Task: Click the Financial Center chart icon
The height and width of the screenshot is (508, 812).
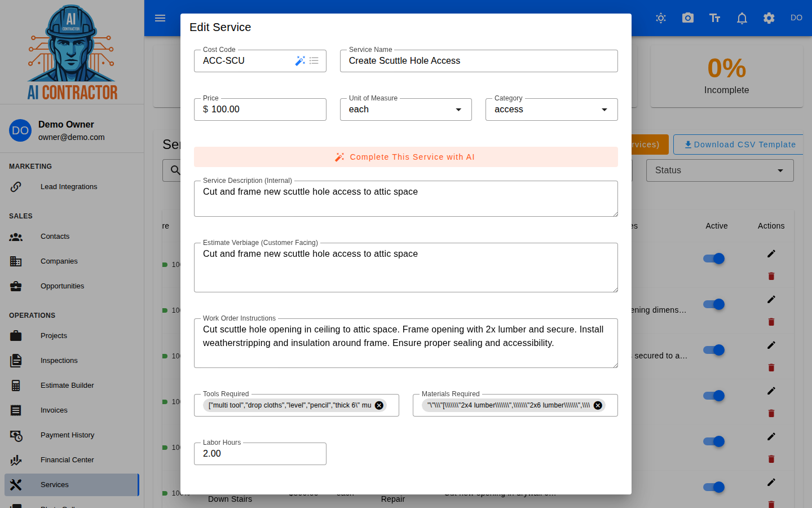Action: tap(16, 460)
